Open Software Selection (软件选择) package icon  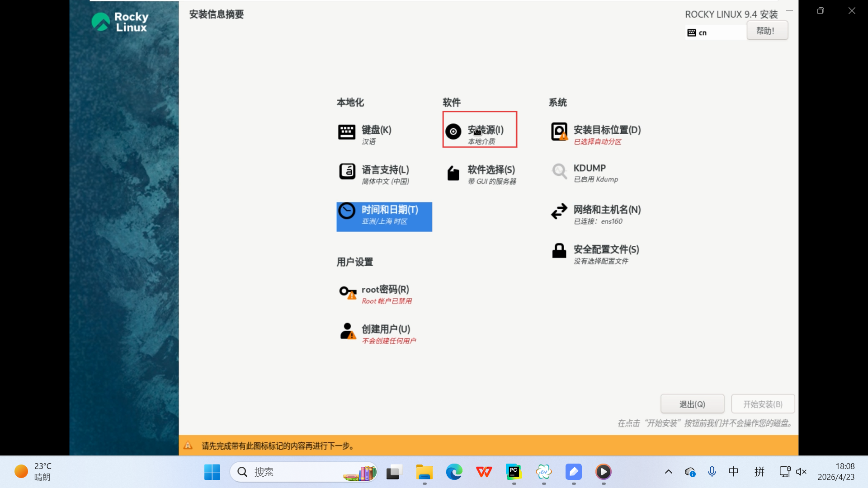[x=453, y=173]
